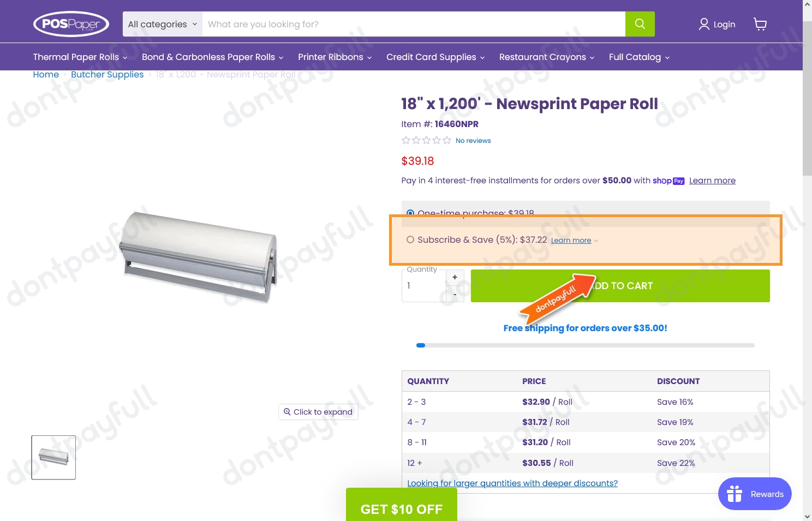
Task: Open the All categories dropdown
Action: 163,24
